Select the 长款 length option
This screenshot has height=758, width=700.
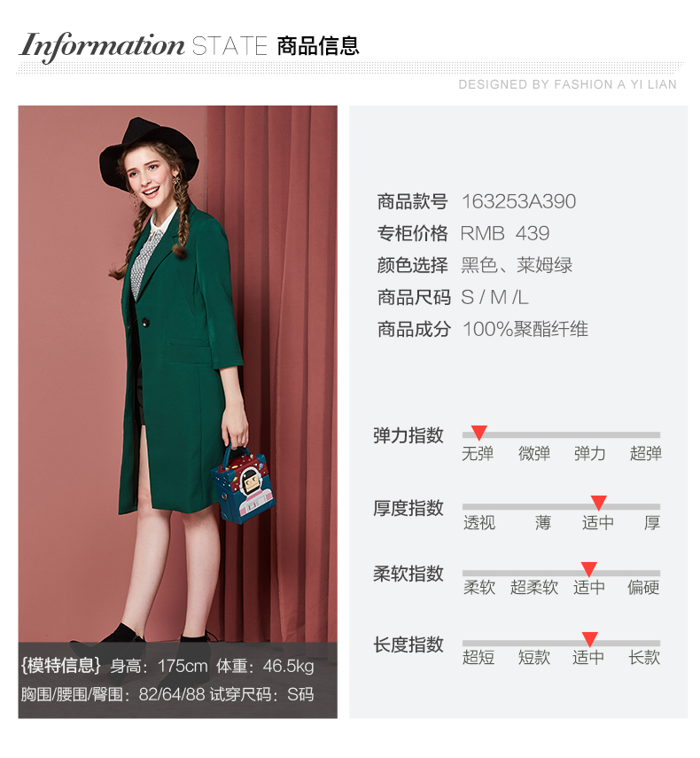click(644, 658)
